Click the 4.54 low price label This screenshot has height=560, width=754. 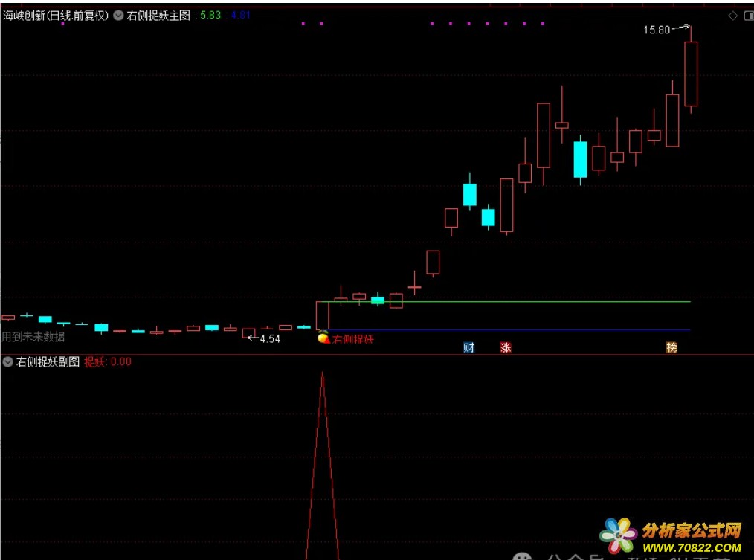coord(270,338)
